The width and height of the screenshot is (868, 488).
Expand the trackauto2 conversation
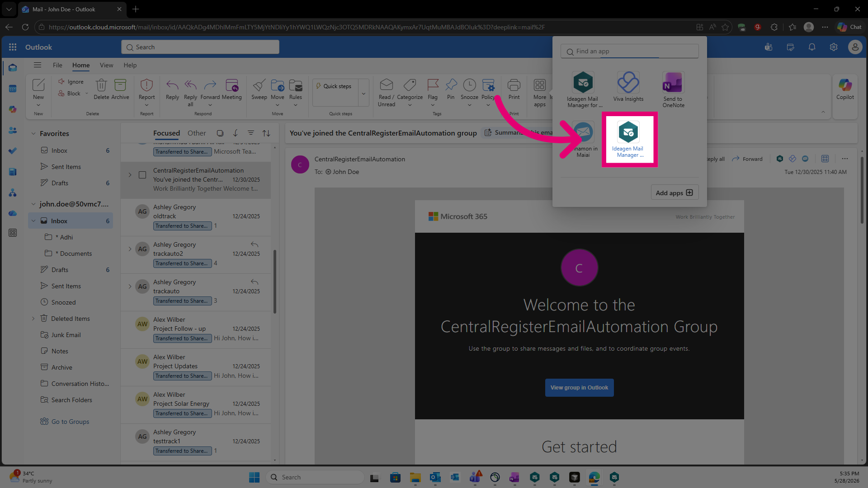[x=130, y=249]
